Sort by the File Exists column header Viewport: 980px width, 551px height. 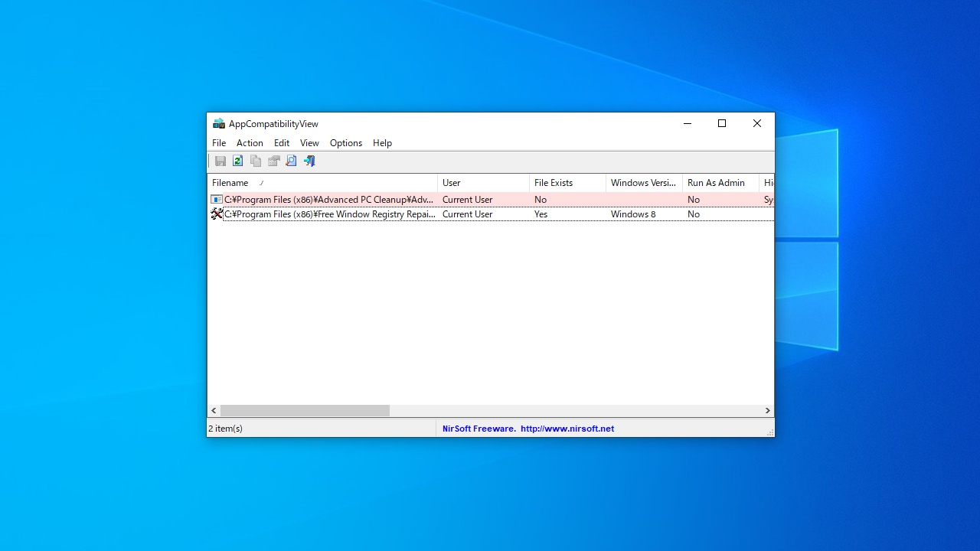tap(567, 183)
